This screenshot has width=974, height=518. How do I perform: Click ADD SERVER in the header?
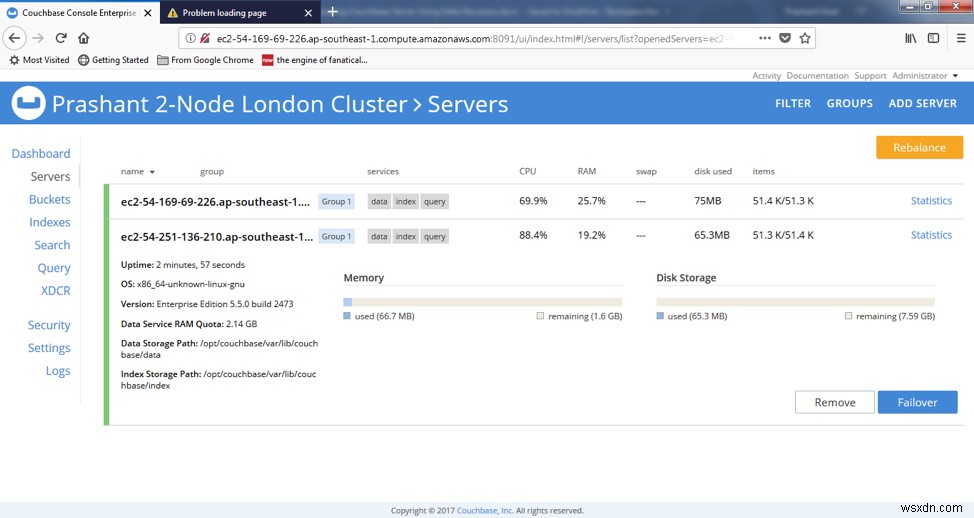coord(922,104)
